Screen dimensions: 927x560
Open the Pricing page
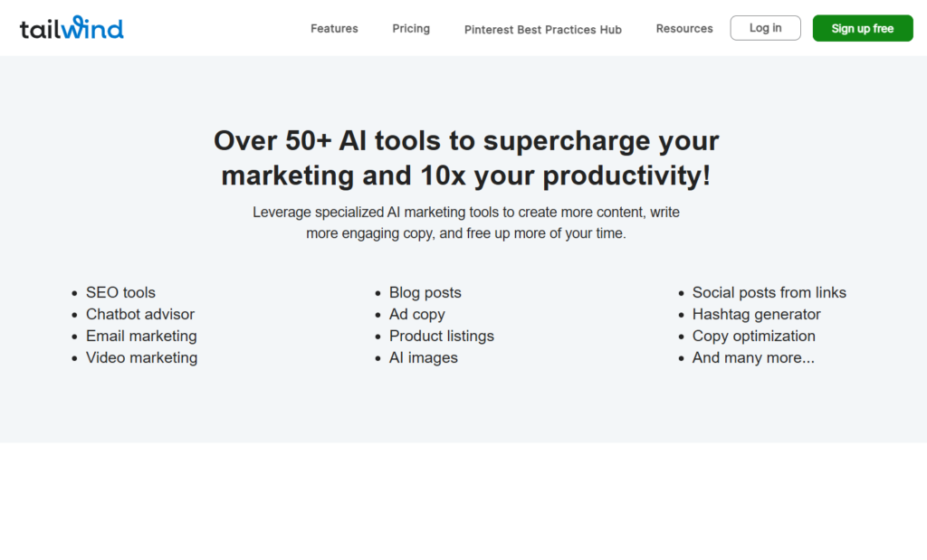(x=411, y=28)
